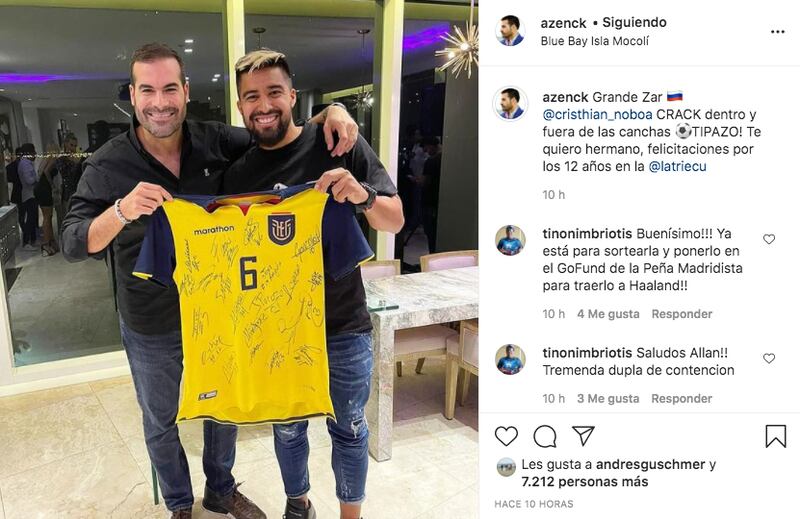800x519 pixels.
Task: Open Blue Bay Isla Mocolí location
Action: [x=595, y=41]
